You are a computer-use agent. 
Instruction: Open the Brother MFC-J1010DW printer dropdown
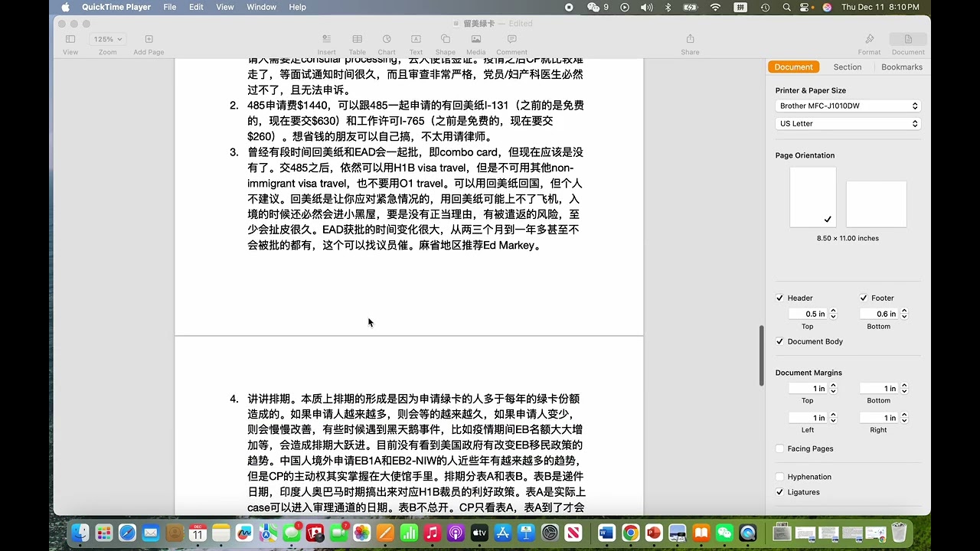[848, 106]
